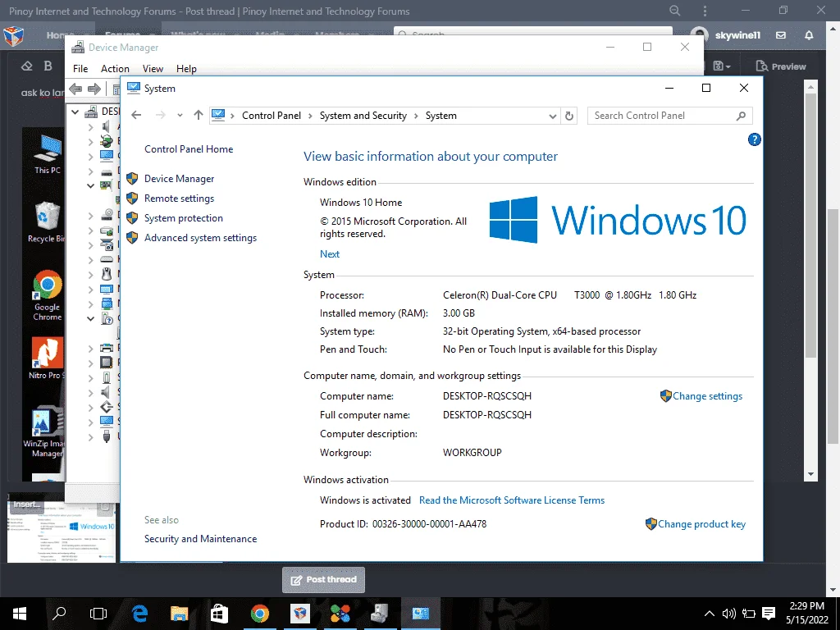Screen dimensions: 840x630
Task: Click the eraser remove-formatting icon in forum editor
Action: [27, 66]
